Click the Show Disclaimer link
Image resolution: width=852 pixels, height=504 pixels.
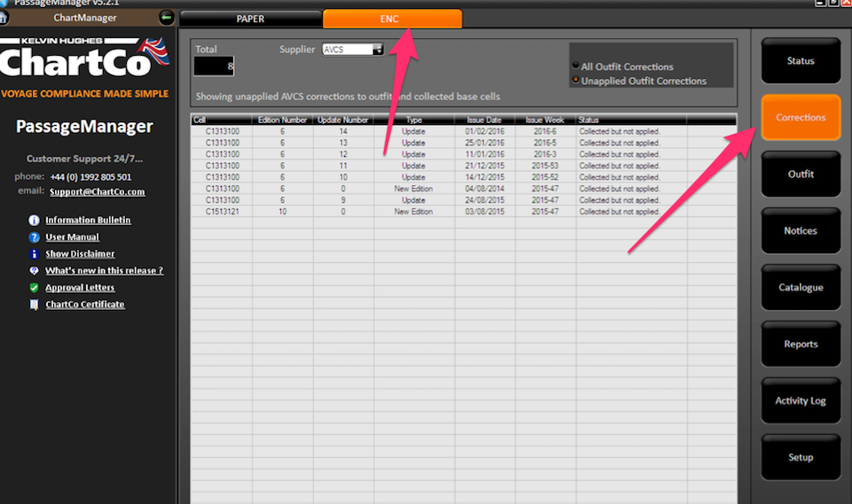click(x=80, y=253)
